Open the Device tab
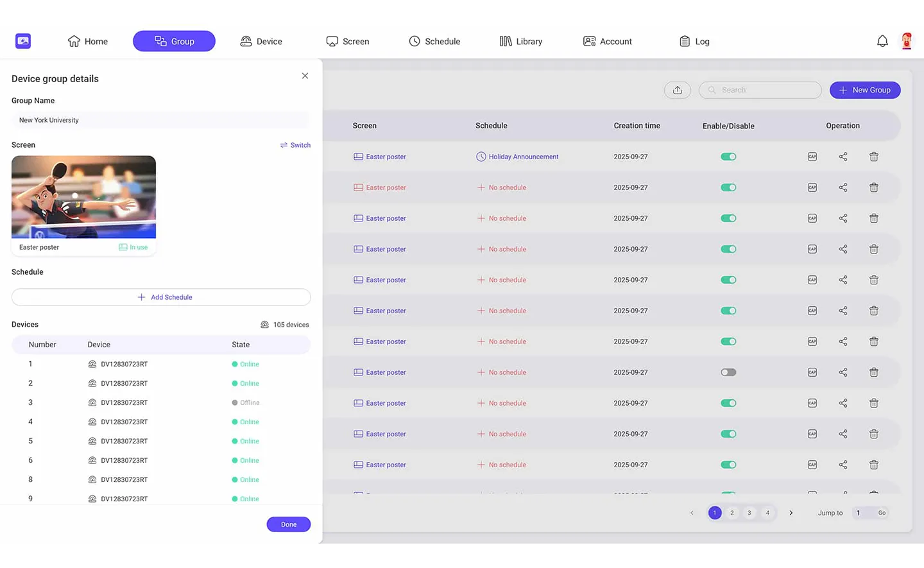The image size is (924, 568). [x=261, y=41]
